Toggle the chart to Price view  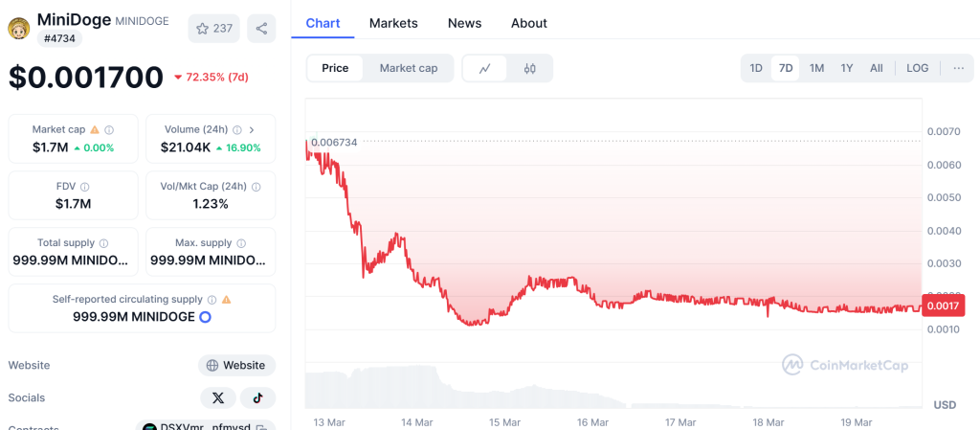tap(335, 68)
